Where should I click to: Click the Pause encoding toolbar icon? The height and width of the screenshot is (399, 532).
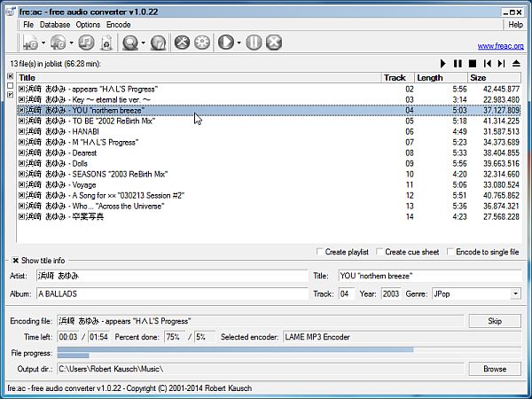(254, 43)
